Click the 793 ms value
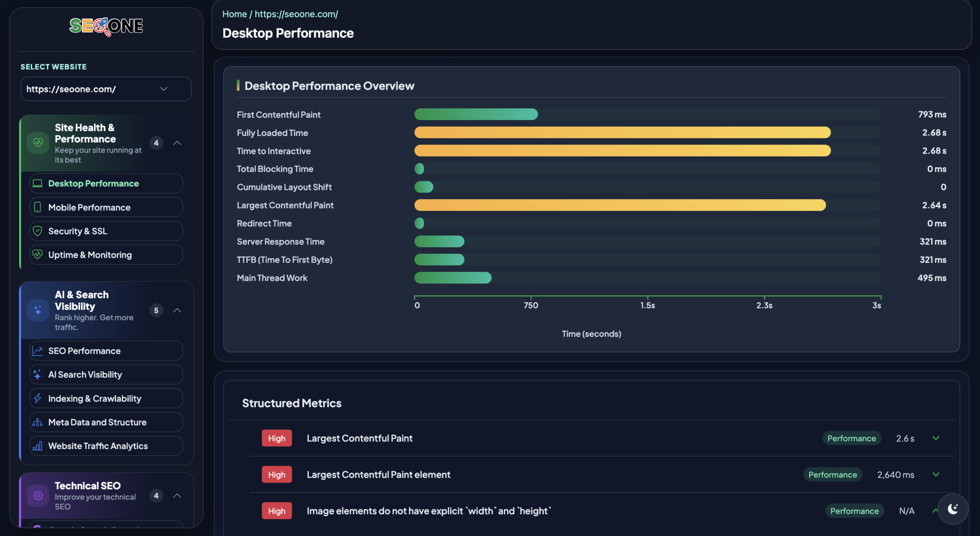Image resolution: width=980 pixels, height=536 pixels. tap(932, 114)
